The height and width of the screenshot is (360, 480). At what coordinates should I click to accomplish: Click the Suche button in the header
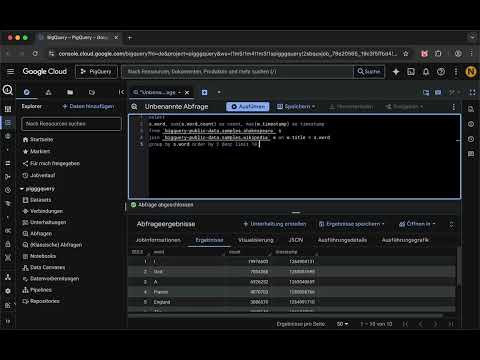tap(369, 72)
